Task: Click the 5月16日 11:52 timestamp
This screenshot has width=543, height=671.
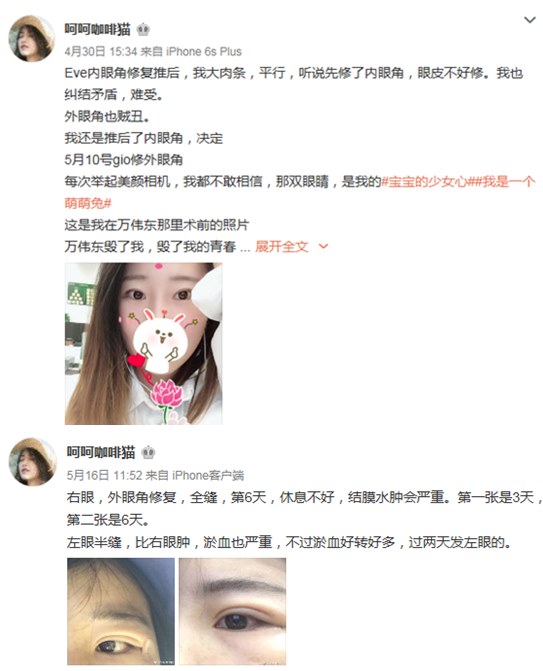Action: [x=104, y=475]
